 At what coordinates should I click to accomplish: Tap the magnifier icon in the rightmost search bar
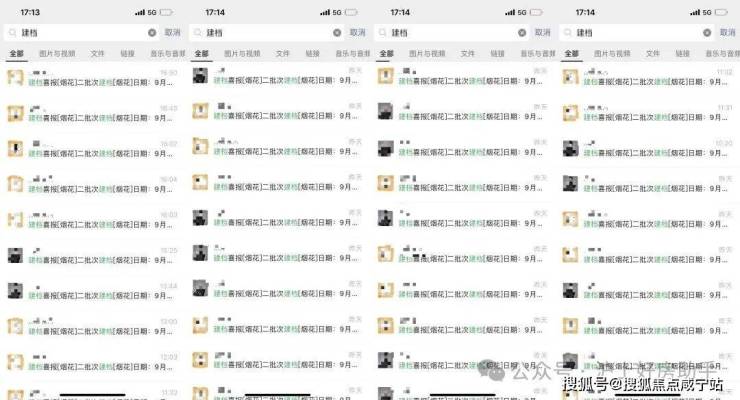pos(568,33)
